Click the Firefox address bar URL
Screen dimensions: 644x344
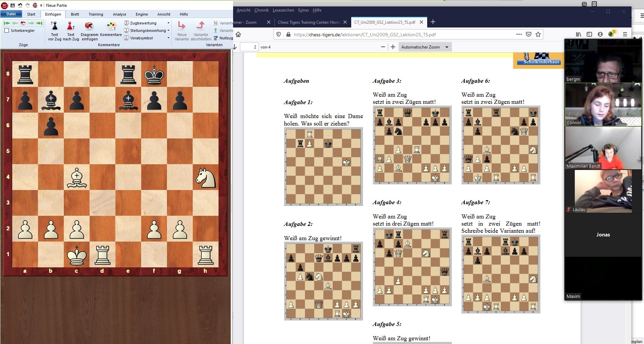pos(365,35)
